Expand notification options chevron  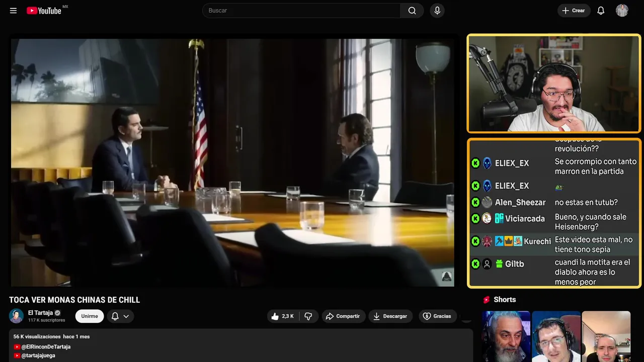point(126,316)
